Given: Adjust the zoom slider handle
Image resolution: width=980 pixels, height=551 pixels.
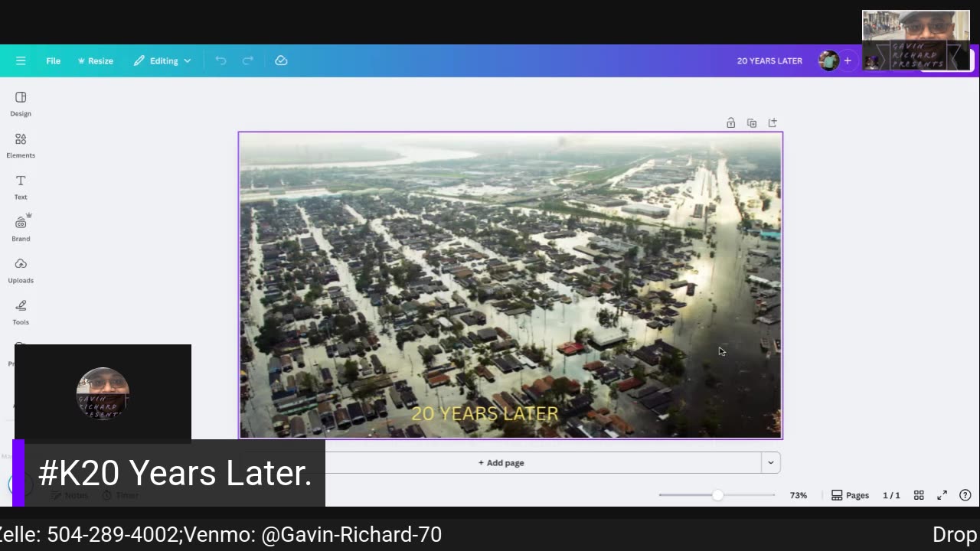Looking at the screenshot, I should [x=717, y=495].
